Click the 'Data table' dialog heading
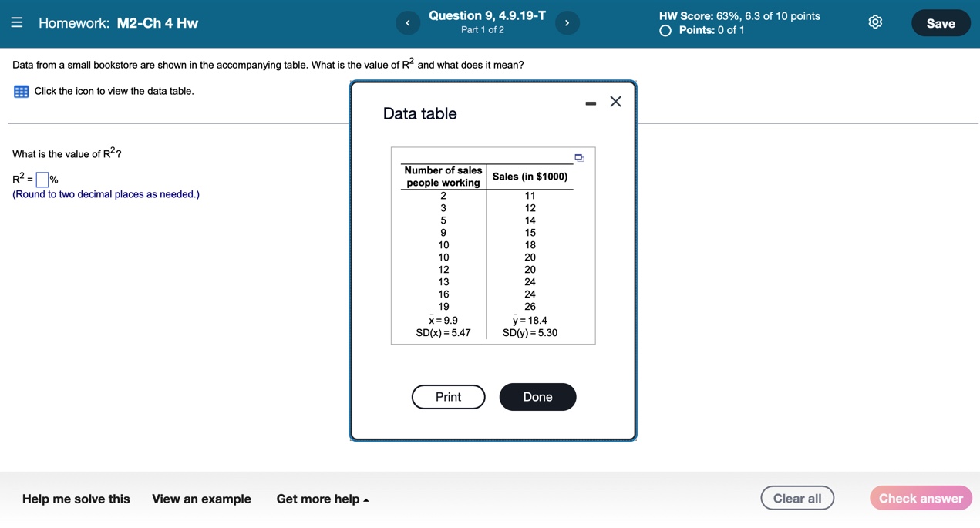Screen dimensions: 980x528 (x=419, y=113)
